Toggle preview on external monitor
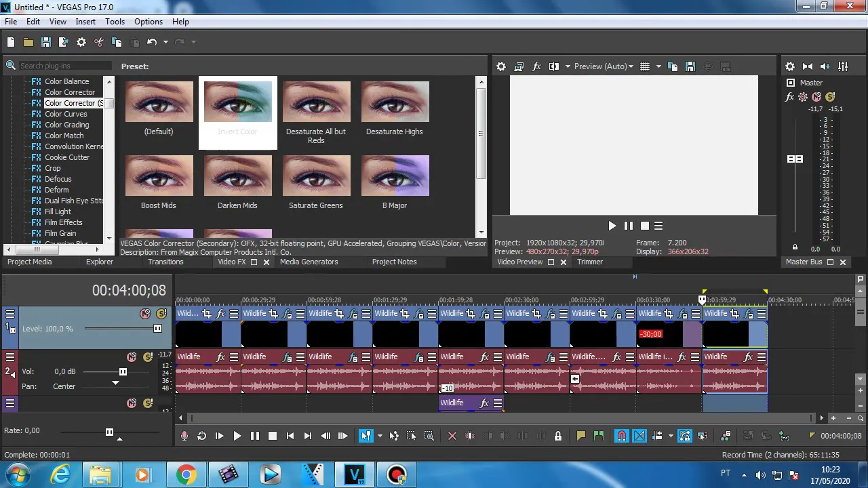 click(x=519, y=66)
